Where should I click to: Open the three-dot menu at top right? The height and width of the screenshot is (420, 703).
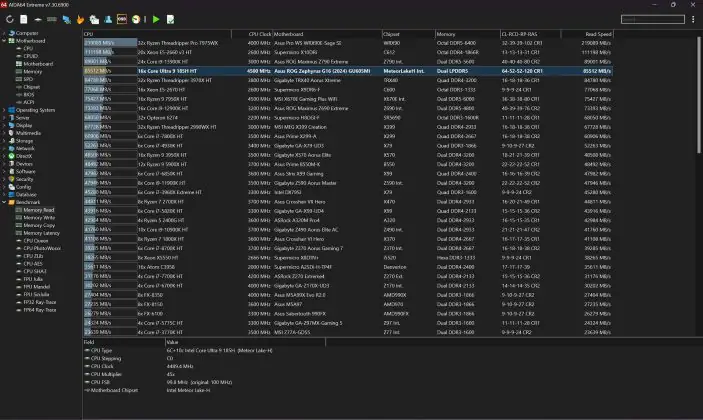coord(693,19)
